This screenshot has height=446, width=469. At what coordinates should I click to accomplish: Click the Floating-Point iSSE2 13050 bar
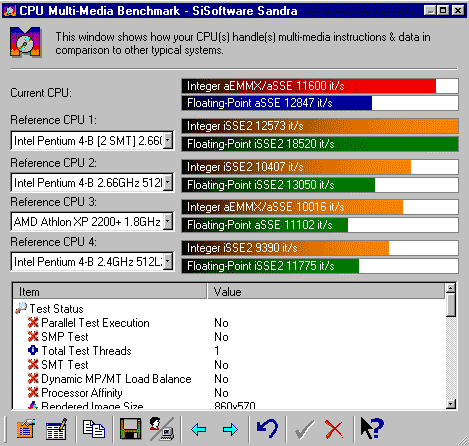click(320, 185)
